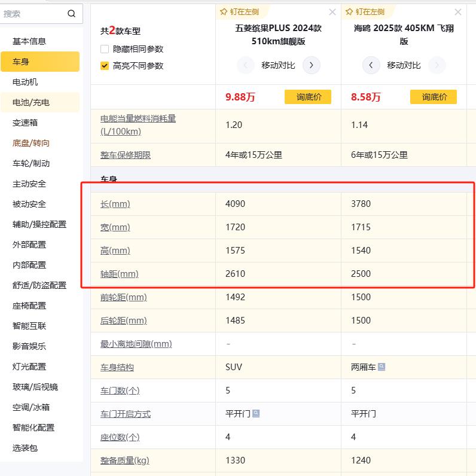Pin 海鸥 2025款 column to the left

(x=367, y=11)
